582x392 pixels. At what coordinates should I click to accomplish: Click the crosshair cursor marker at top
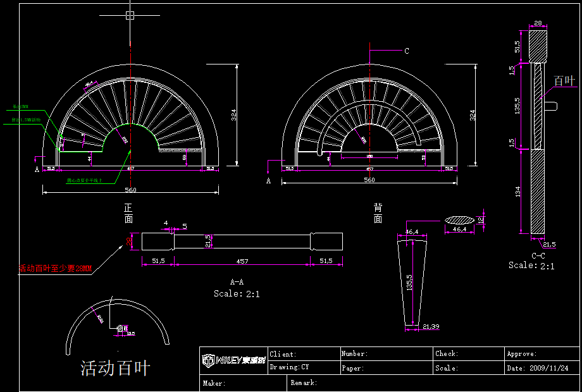pyautogui.click(x=130, y=15)
